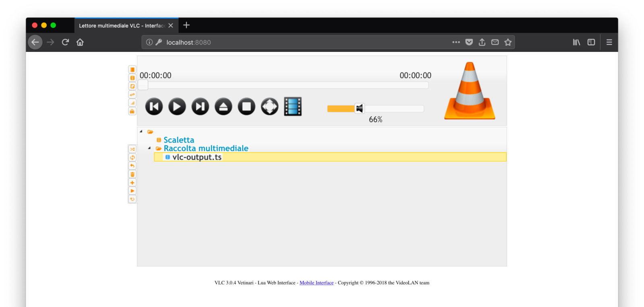
Task: Go to the browser home page
Action: coord(80,42)
